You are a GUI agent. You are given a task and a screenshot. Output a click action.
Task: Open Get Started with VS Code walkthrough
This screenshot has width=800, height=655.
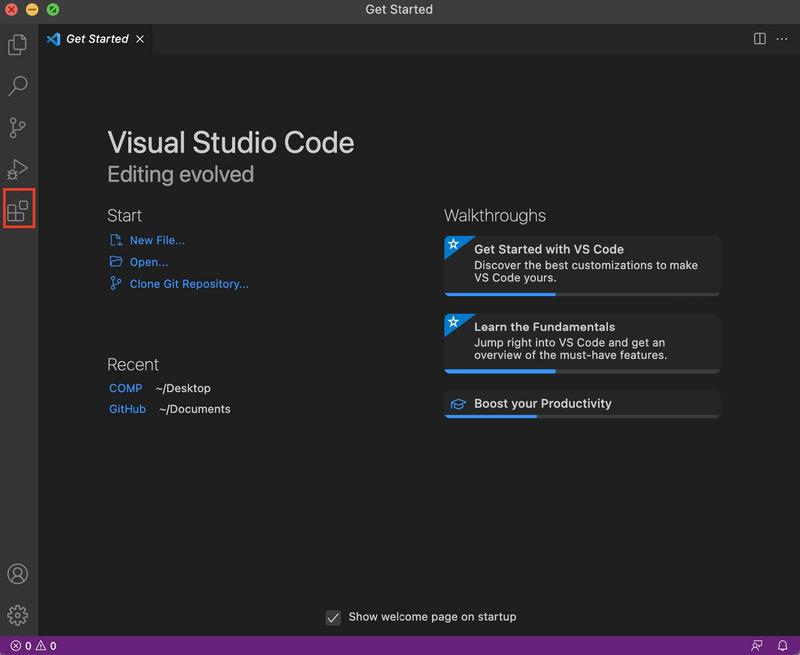point(582,265)
